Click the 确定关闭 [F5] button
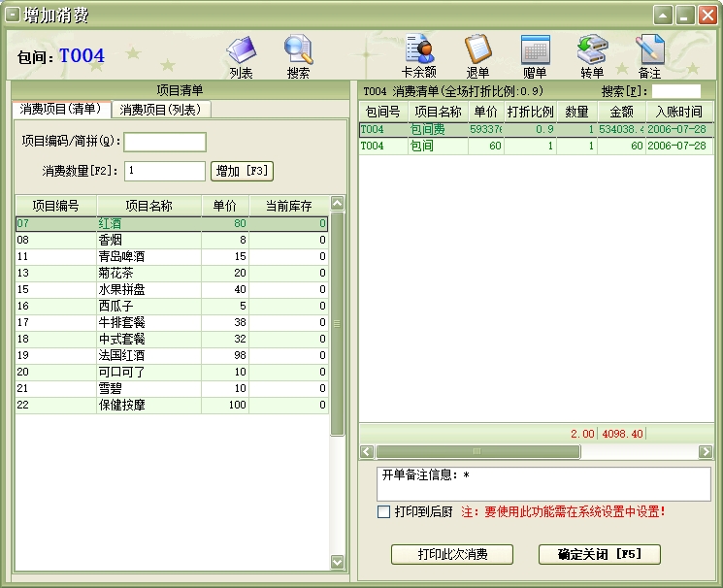Image resolution: width=723 pixels, height=588 pixels. (599, 554)
